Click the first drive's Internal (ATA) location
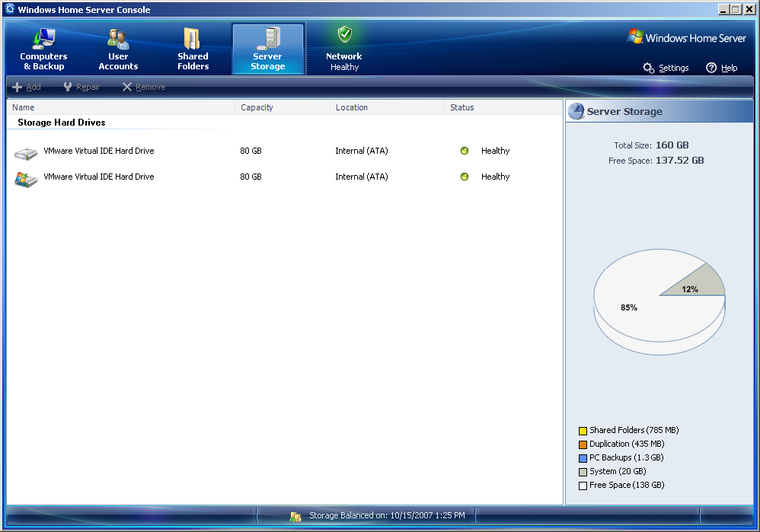 (x=362, y=151)
